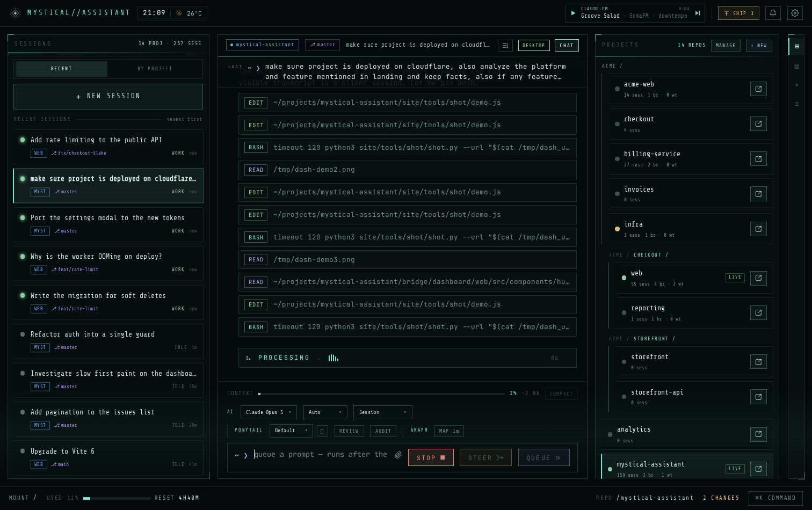
Task: Open infra project external link icon
Action: tap(758, 229)
